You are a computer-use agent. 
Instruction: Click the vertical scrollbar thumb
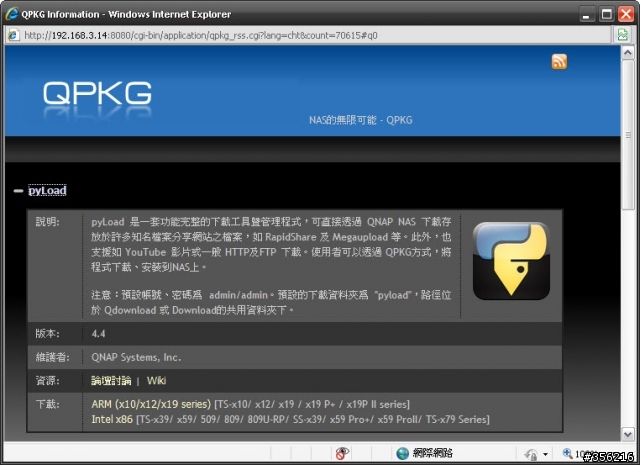(x=628, y=135)
